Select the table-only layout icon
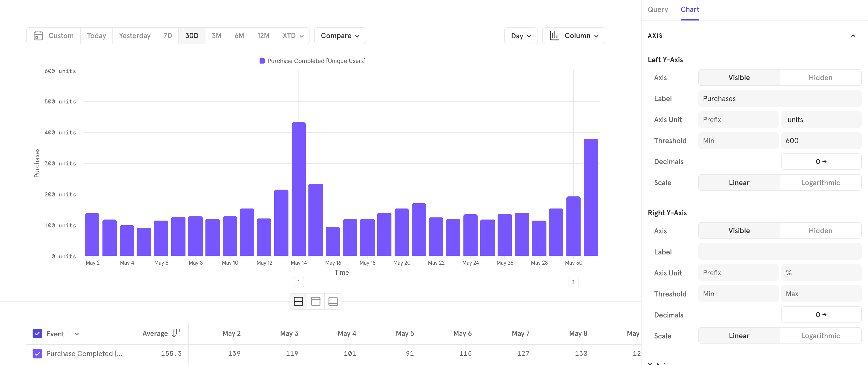 click(316, 301)
